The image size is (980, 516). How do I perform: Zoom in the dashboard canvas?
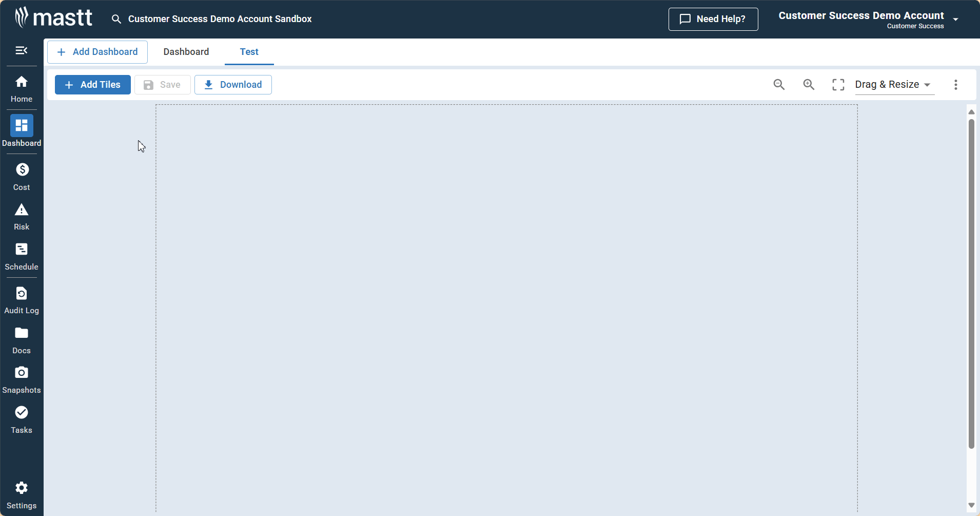[809, 85]
